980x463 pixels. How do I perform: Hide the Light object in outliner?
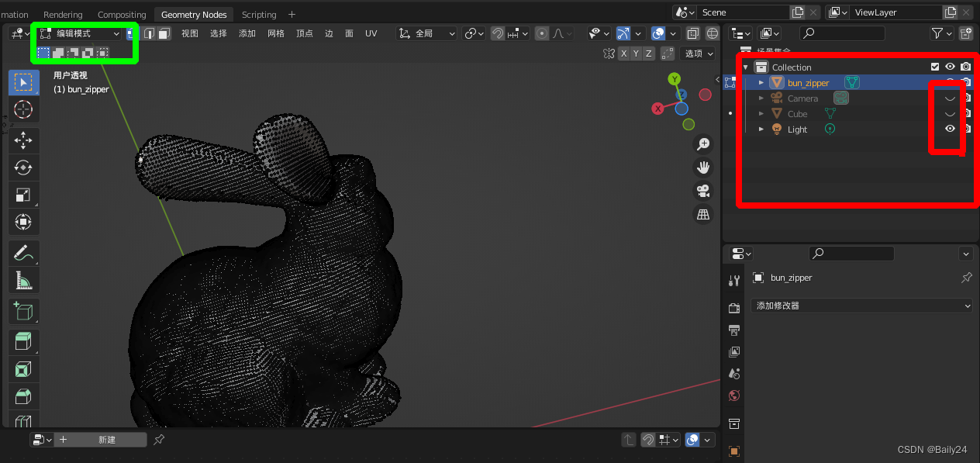[x=950, y=130]
